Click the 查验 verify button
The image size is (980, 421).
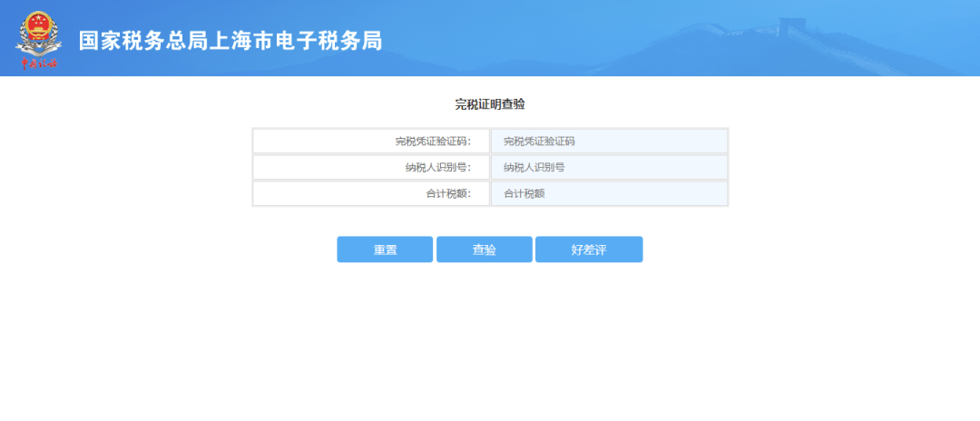point(485,250)
